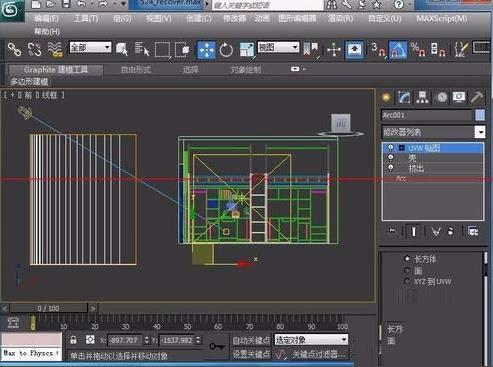Click the Select and Link chain icon

14,49
